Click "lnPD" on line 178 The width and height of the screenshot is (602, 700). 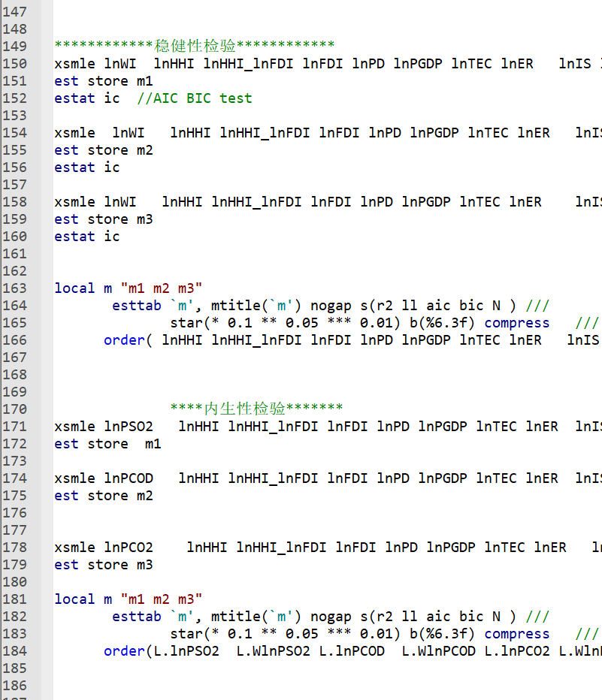tap(401, 548)
